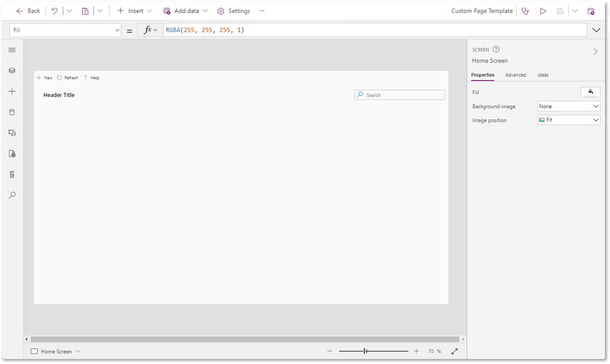Viewport: 610px width, 364px height.
Task: Open the Fill color picker swatch
Action: coord(591,92)
